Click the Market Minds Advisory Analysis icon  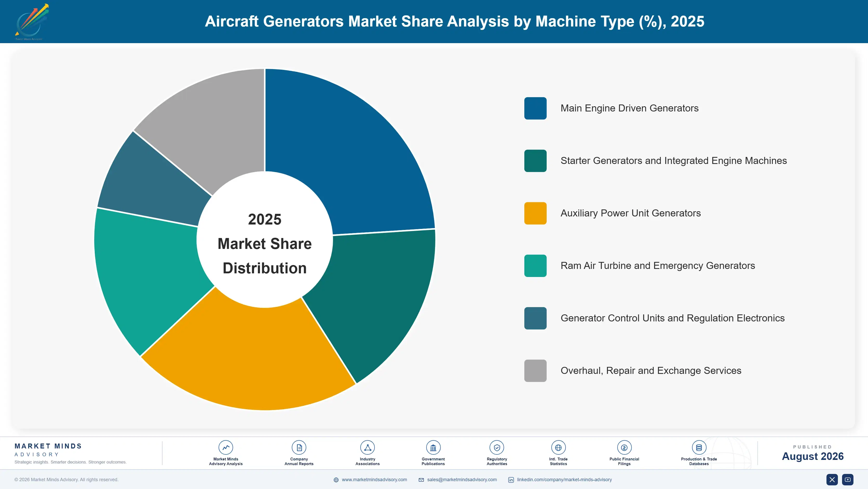coord(226,447)
